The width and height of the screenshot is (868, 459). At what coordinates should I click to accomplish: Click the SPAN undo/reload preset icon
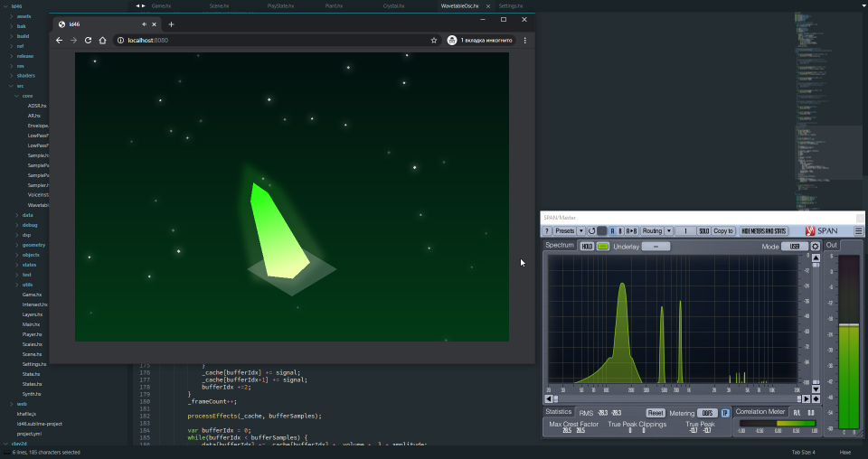pyautogui.click(x=591, y=231)
